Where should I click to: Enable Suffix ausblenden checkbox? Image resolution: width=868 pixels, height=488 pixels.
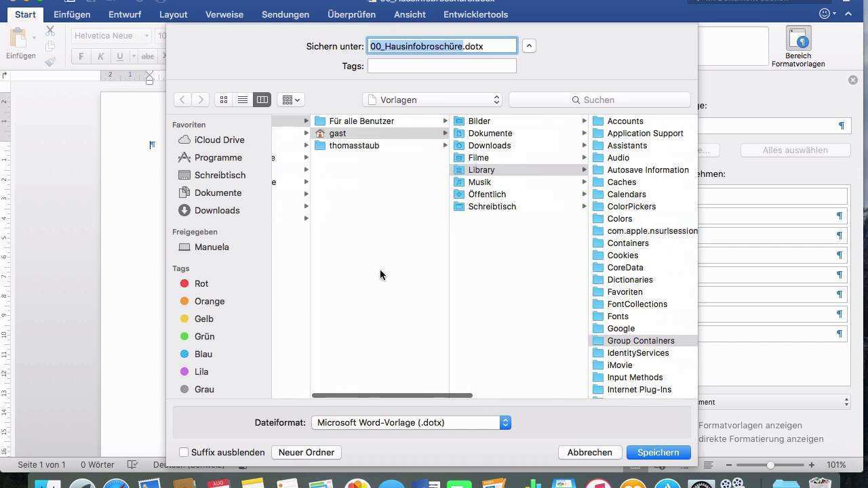point(184,452)
